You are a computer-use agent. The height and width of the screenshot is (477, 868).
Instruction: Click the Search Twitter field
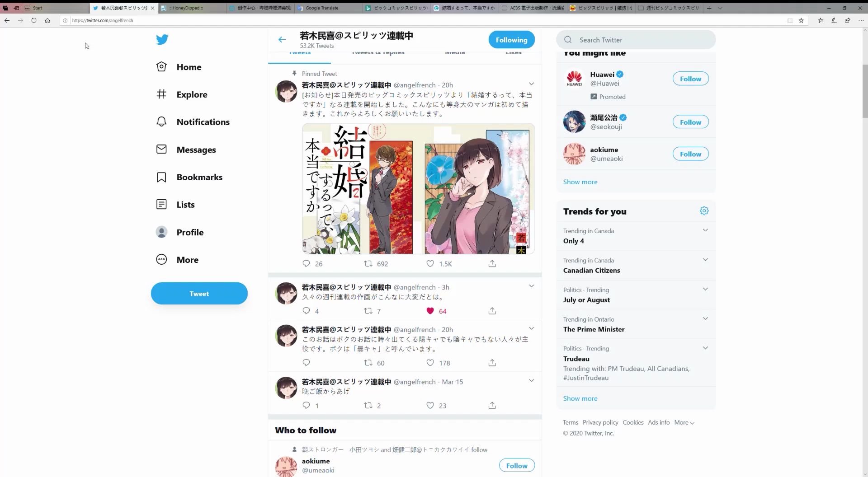[636, 40]
